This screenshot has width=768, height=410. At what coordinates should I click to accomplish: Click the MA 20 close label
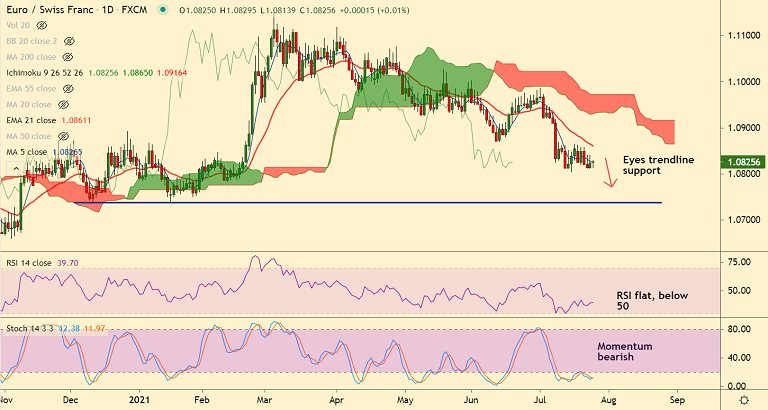coord(28,104)
